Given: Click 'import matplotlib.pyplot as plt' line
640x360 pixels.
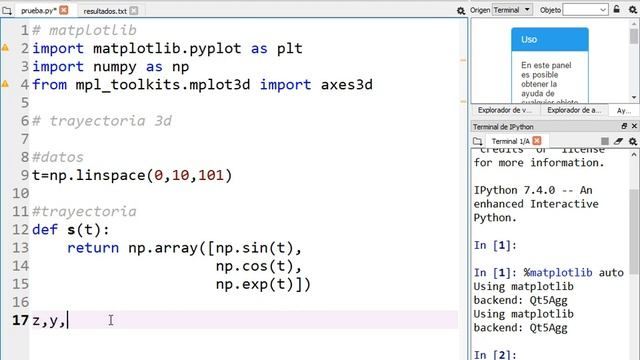Looking at the screenshot, I should pyautogui.click(x=167, y=49).
